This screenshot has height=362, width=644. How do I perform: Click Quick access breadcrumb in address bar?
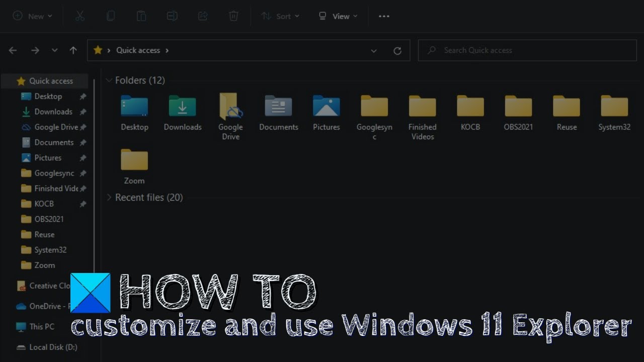pyautogui.click(x=138, y=50)
